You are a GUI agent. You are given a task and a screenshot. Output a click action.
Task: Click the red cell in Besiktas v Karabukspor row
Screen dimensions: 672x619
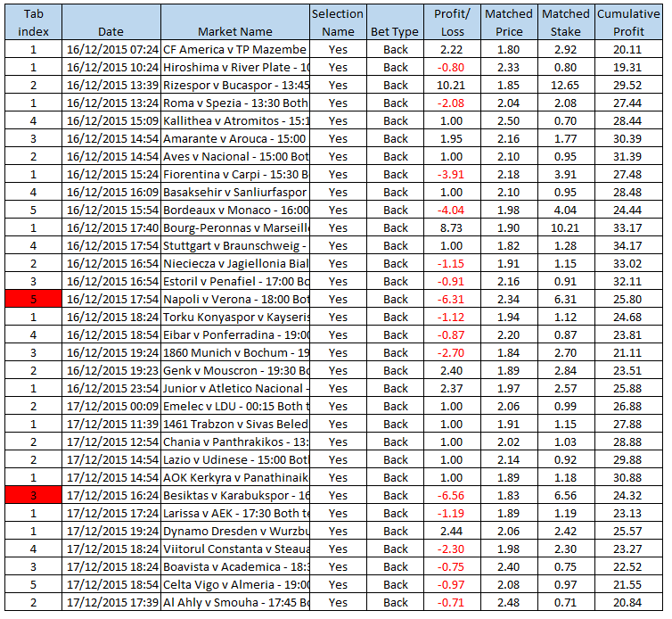34,495
